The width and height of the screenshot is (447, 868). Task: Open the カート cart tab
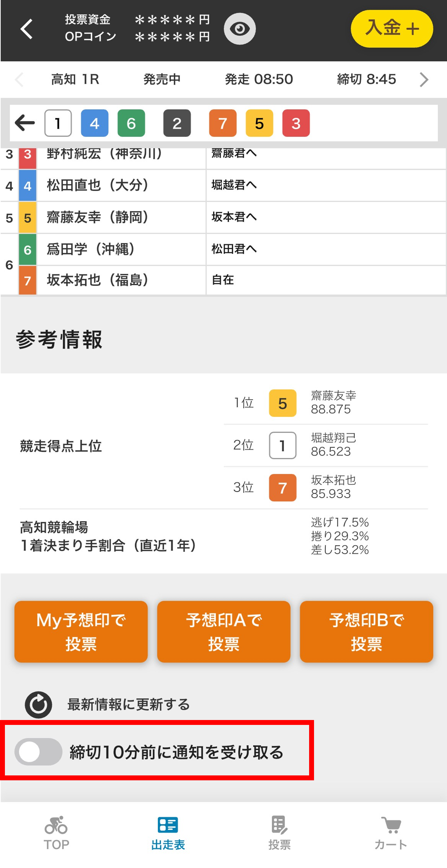click(x=391, y=833)
